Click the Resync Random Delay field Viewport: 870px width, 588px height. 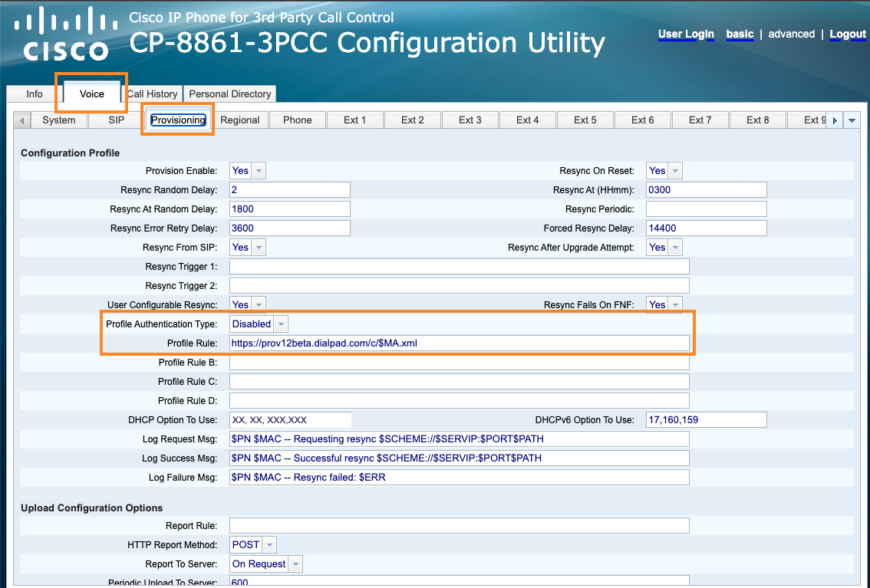(290, 189)
